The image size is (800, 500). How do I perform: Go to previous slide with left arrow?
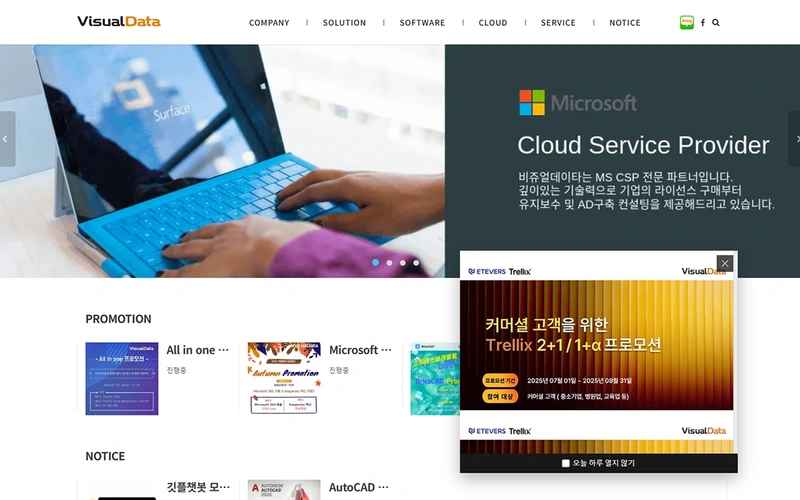pos(7,139)
